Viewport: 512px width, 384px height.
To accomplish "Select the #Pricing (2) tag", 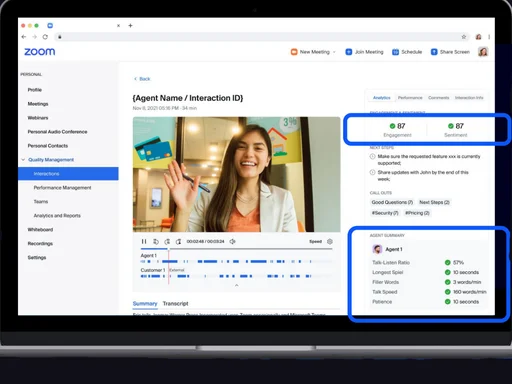I will pyautogui.click(x=417, y=213).
